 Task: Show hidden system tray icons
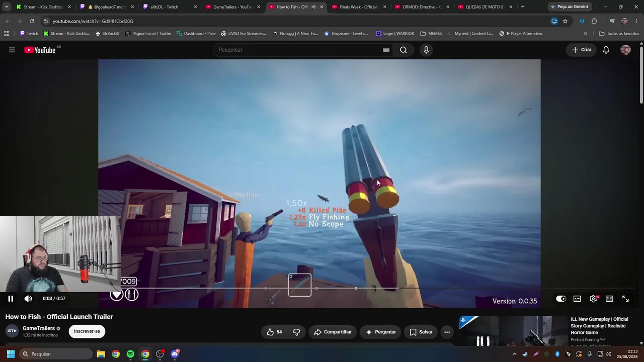click(514, 354)
